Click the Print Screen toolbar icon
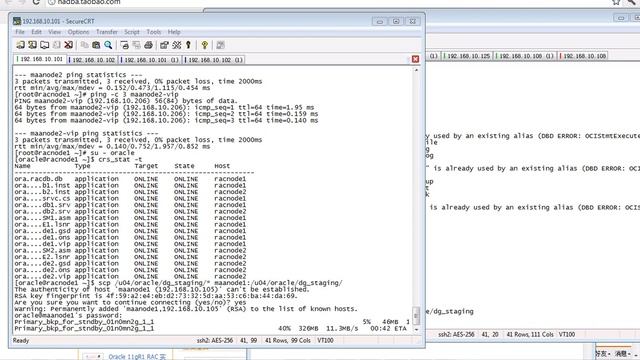The height and width of the screenshot is (360, 640). point(124,45)
